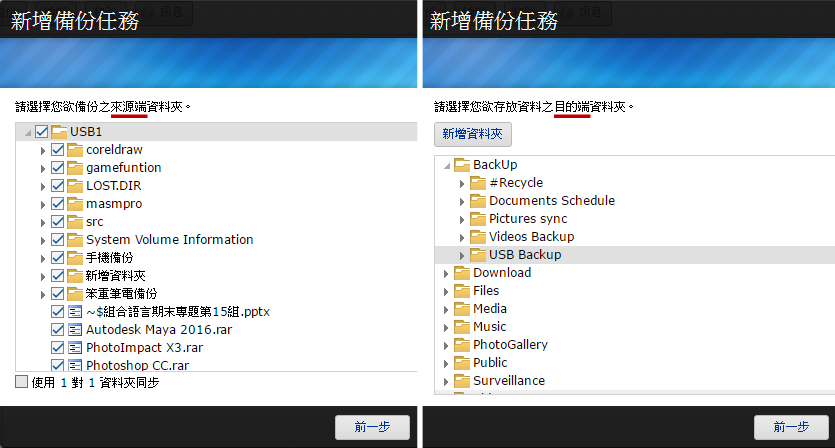
Task: Uncheck the USB1 root checkbox
Action: [x=42, y=132]
